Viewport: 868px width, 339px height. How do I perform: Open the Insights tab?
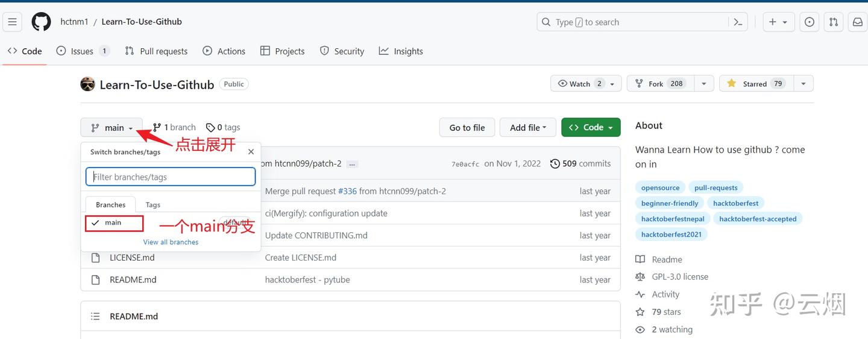401,51
